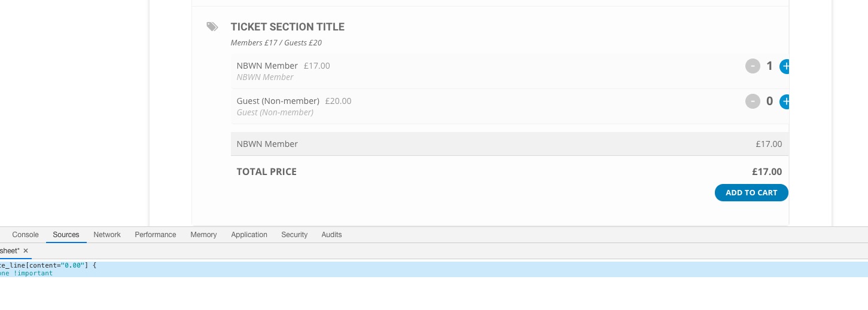Image resolution: width=868 pixels, height=310 pixels.
Task: Close the stylesheet file tab
Action: (x=26, y=251)
